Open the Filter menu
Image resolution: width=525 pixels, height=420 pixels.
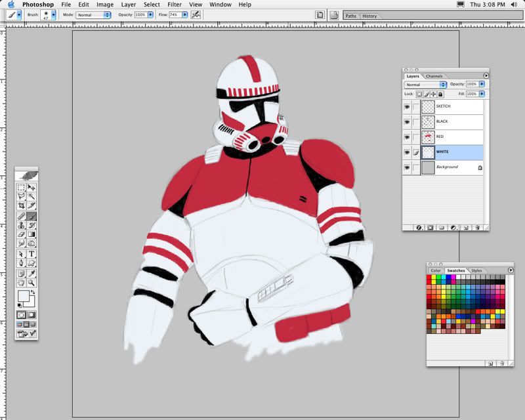click(175, 5)
